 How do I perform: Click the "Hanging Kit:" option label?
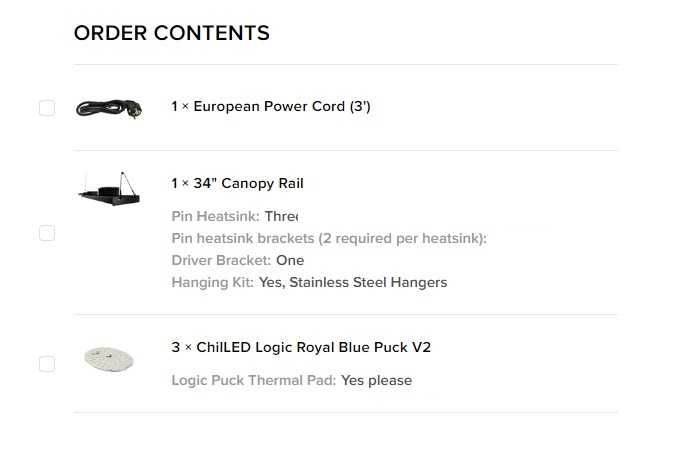point(213,282)
